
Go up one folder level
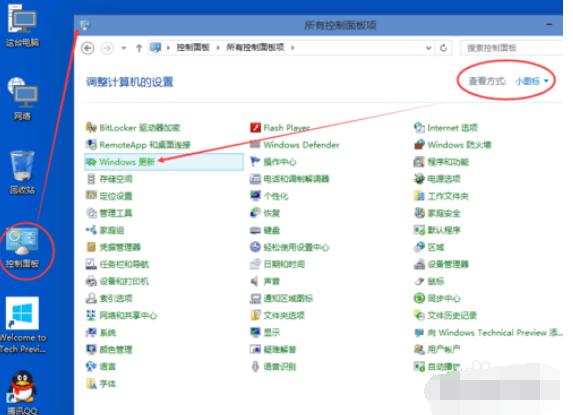139,48
